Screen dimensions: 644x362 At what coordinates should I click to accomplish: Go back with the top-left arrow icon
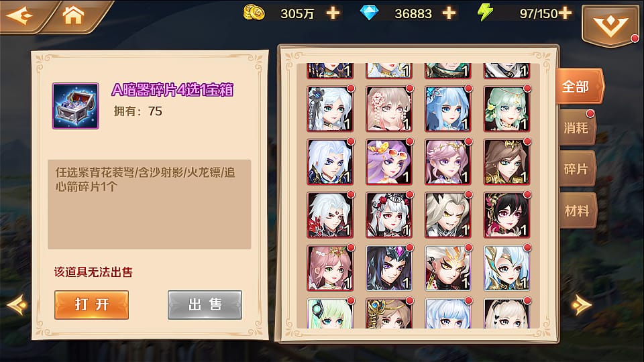(x=19, y=15)
